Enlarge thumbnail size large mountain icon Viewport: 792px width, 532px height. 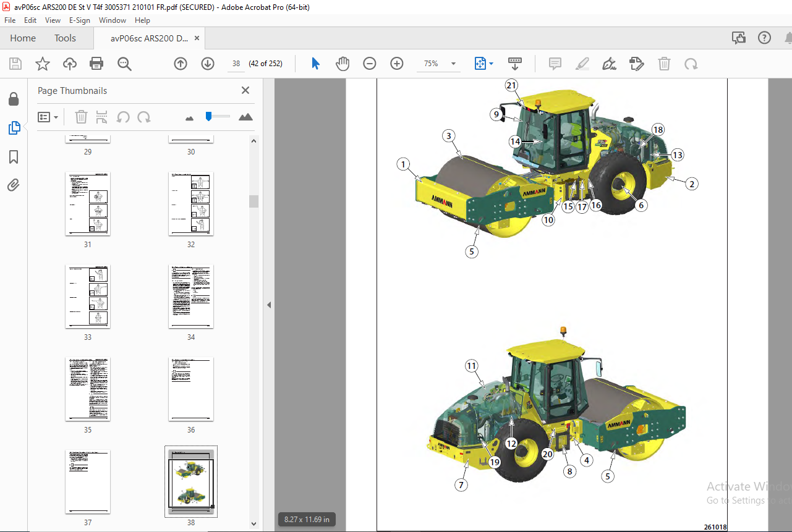pos(245,117)
